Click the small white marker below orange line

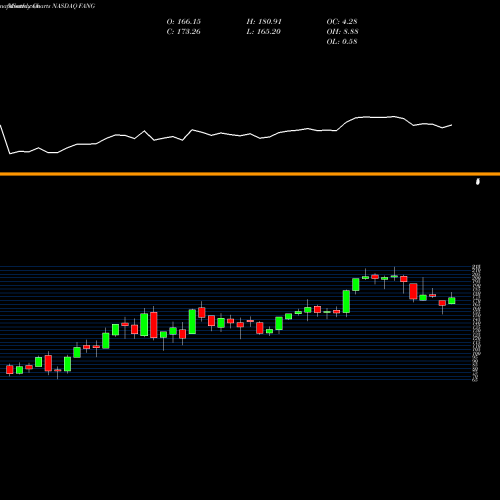(478, 181)
